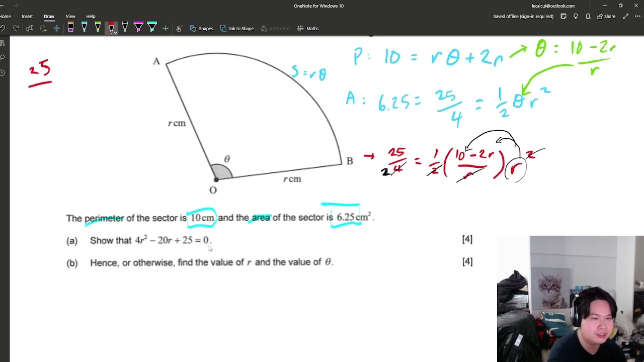
Task: Add a new pen with plus icon
Action: point(165,29)
